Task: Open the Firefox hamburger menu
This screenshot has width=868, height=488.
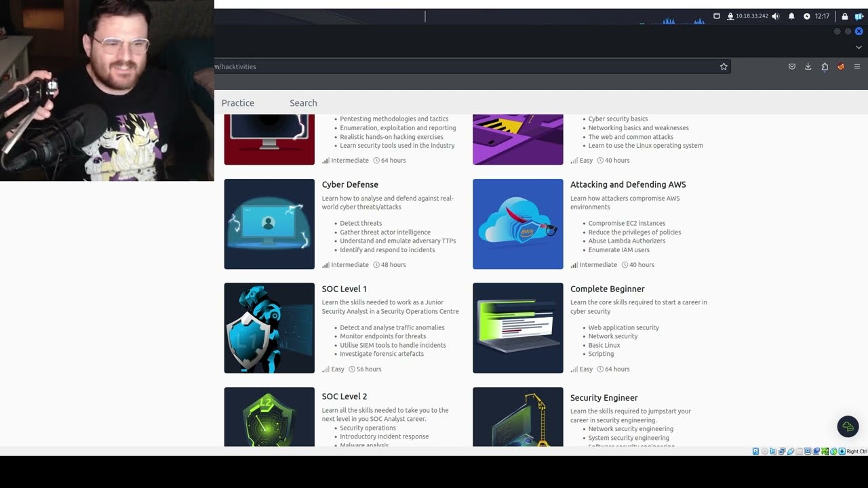Action: (x=857, y=66)
